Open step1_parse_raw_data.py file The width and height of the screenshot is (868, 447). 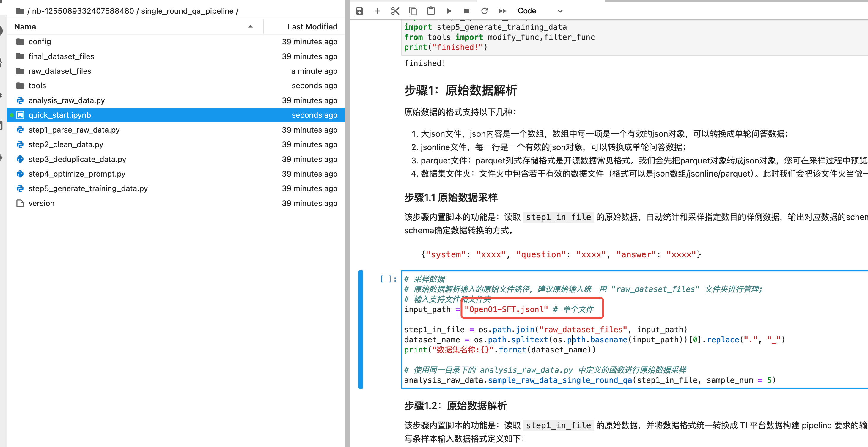click(x=74, y=130)
